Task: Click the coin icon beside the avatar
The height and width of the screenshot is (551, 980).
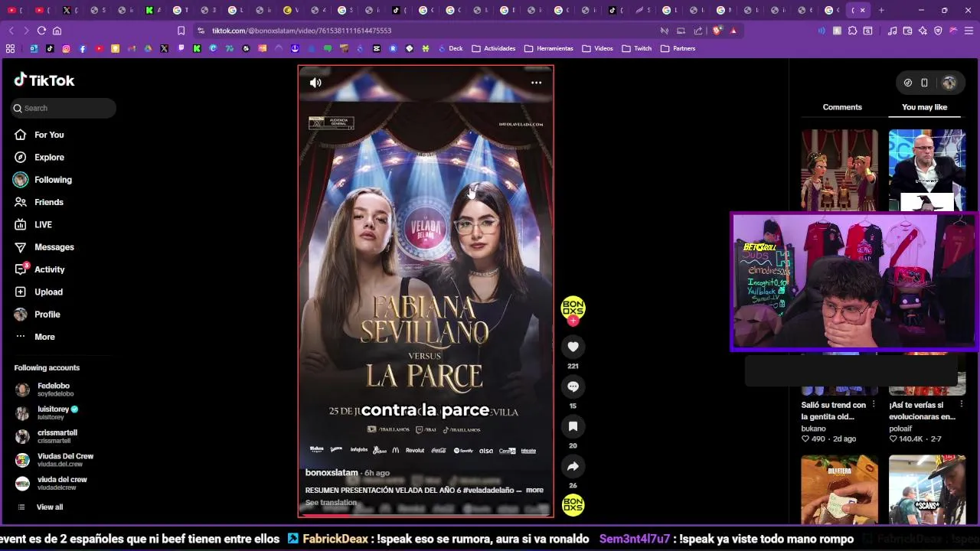Action: (x=908, y=83)
